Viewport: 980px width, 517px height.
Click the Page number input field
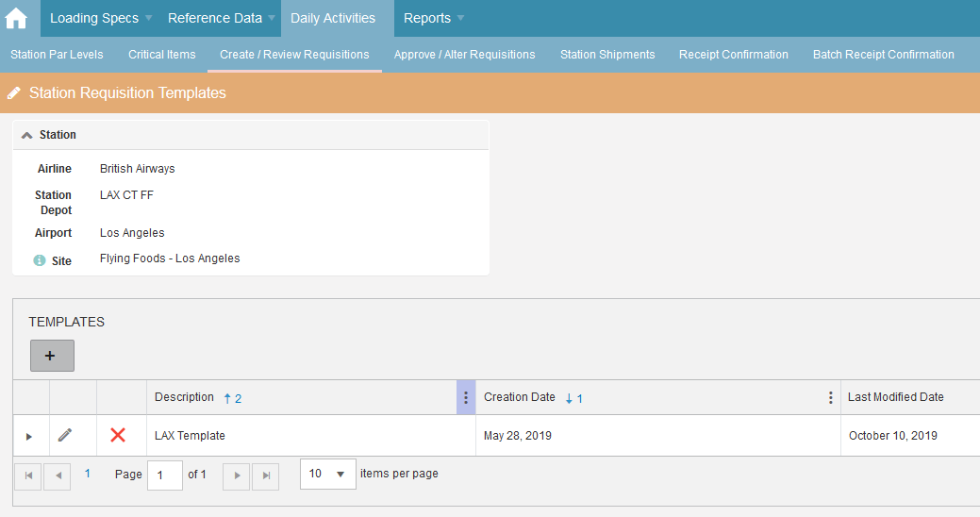165,475
